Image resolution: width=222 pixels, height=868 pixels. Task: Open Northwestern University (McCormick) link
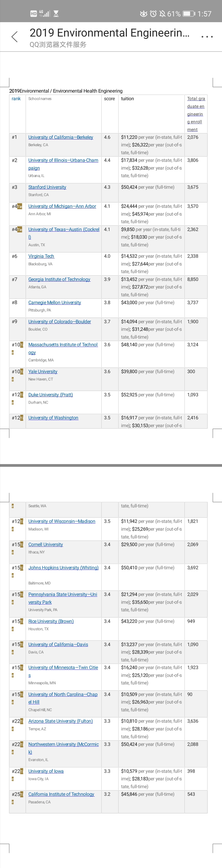[64, 748]
